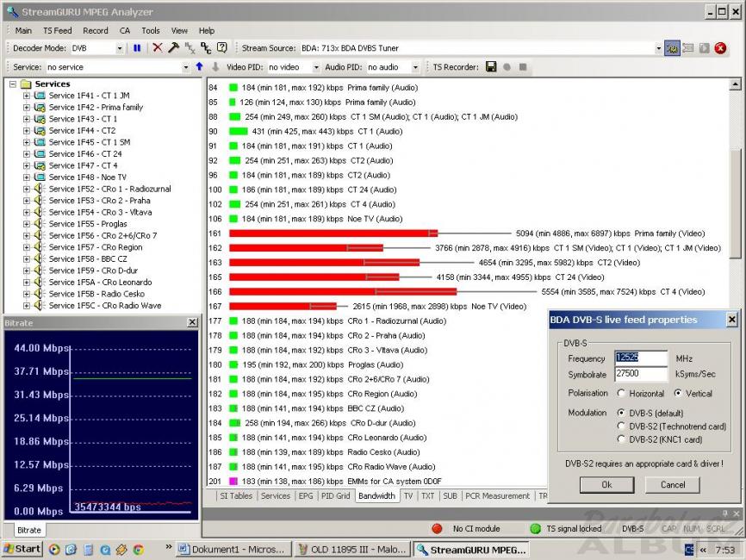746x560 pixels.
Task: Switch to the SI Tables tab
Action: [x=236, y=495]
